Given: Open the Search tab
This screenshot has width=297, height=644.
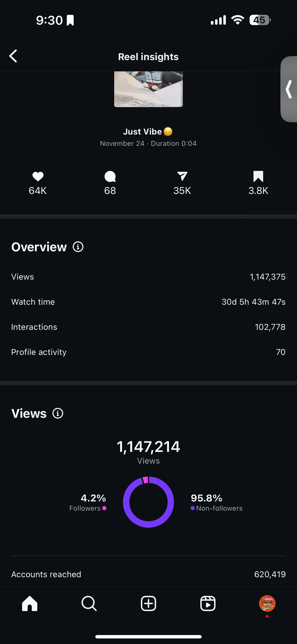Looking at the screenshot, I should 89,603.
